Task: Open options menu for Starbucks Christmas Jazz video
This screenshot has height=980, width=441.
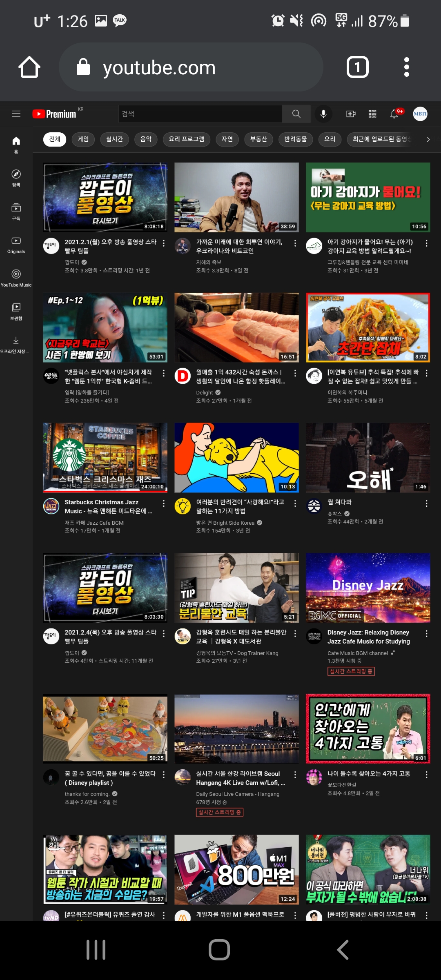Action: pyautogui.click(x=164, y=503)
